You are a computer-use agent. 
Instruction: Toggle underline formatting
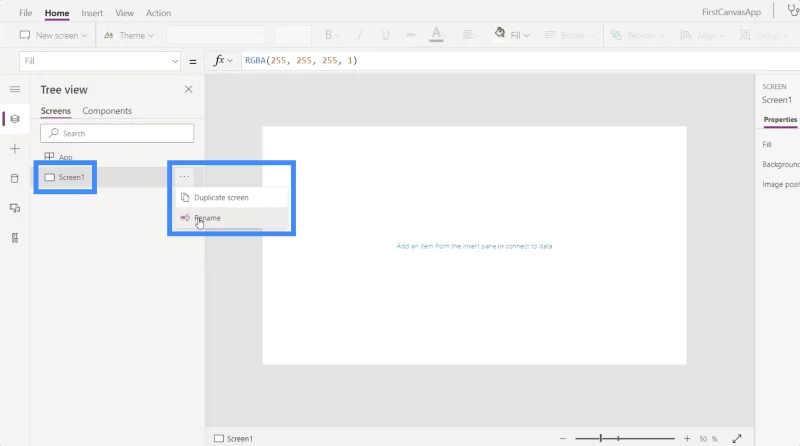[385, 35]
